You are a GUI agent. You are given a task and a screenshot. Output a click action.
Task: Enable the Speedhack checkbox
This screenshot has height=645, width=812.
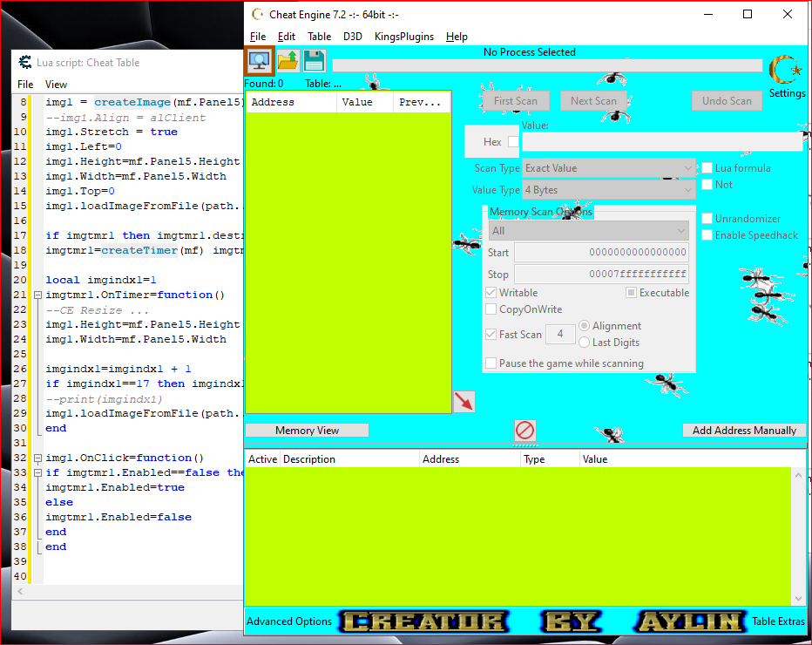coord(707,235)
